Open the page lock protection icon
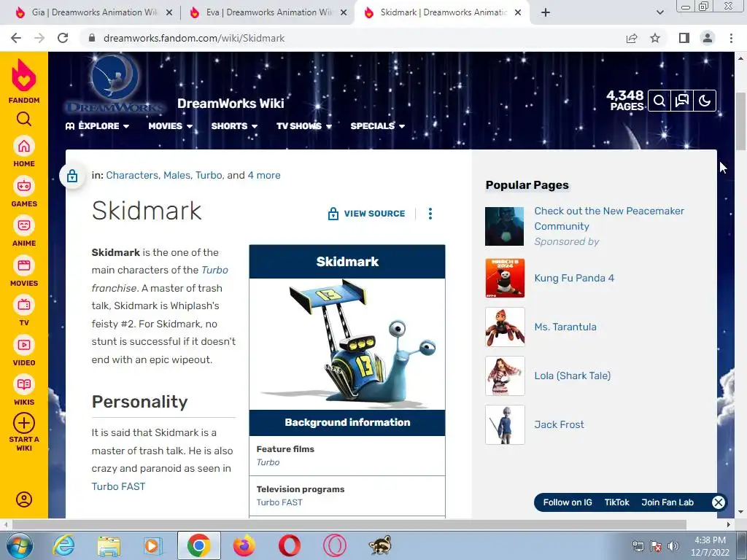The width and height of the screenshot is (747, 560). pos(72,176)
